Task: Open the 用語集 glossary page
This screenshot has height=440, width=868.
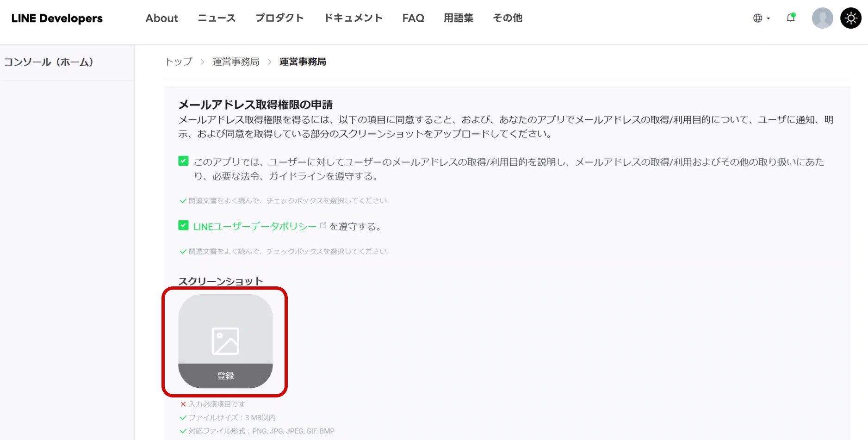Action: pos(458,18)
